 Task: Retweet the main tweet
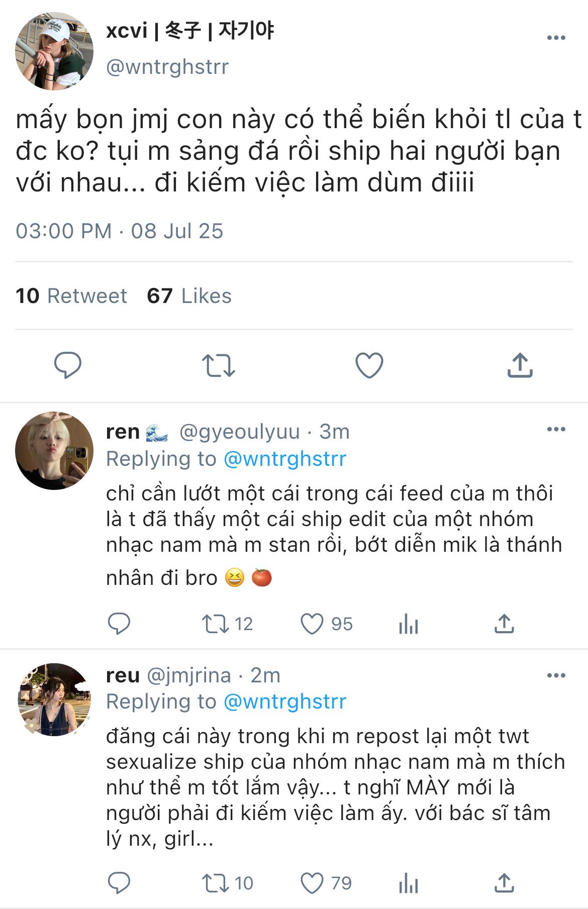(218, 365)
